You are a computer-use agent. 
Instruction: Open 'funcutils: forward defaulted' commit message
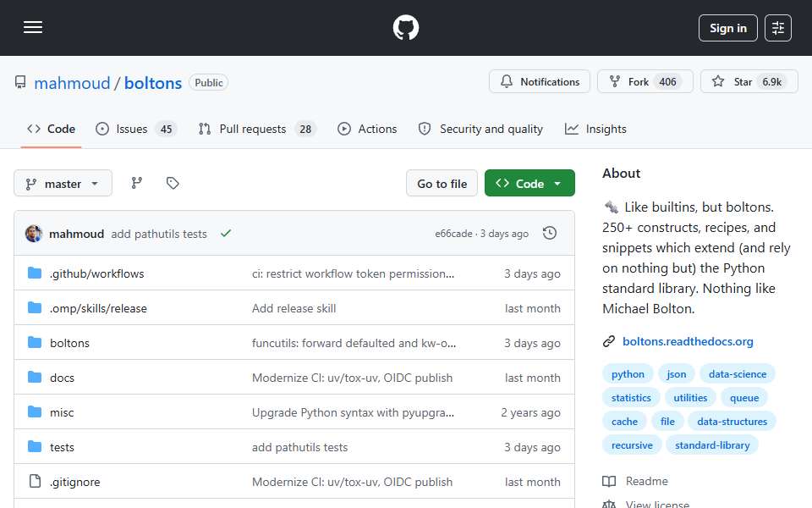coord(354,343)
